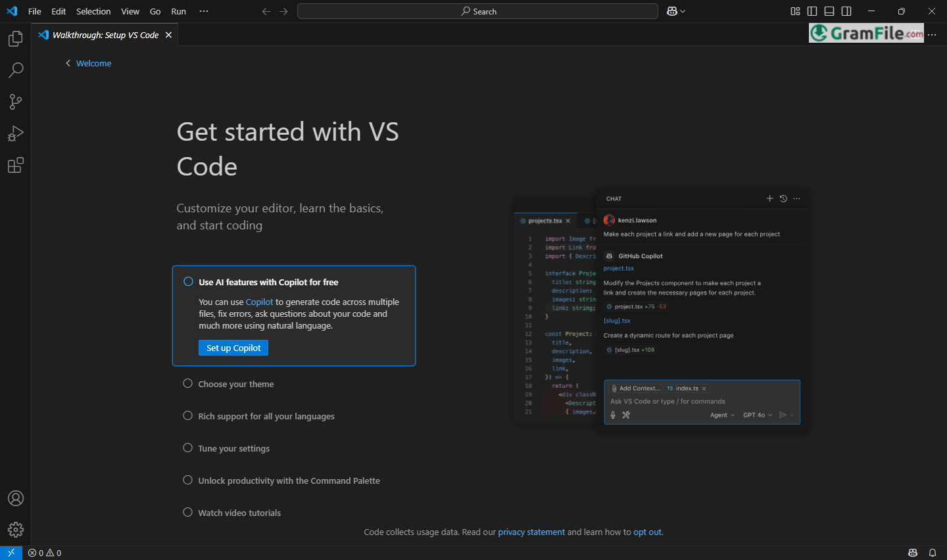Toggle the secondary side bar
Viewport: 947px width, 560px height.
coord(846,11)
